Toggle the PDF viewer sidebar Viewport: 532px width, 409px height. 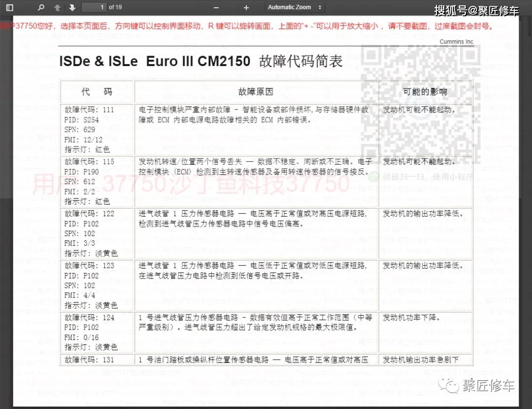click(x=10, y=7)
